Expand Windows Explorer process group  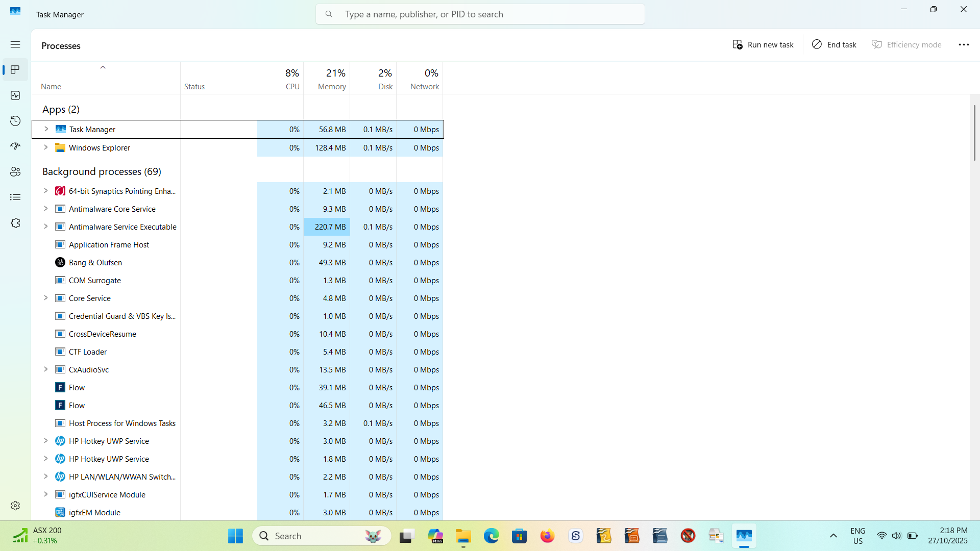pos(46,147)
